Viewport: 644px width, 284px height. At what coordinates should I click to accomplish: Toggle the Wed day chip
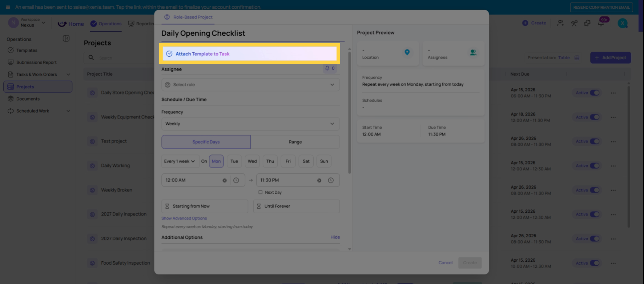[252, 161]
